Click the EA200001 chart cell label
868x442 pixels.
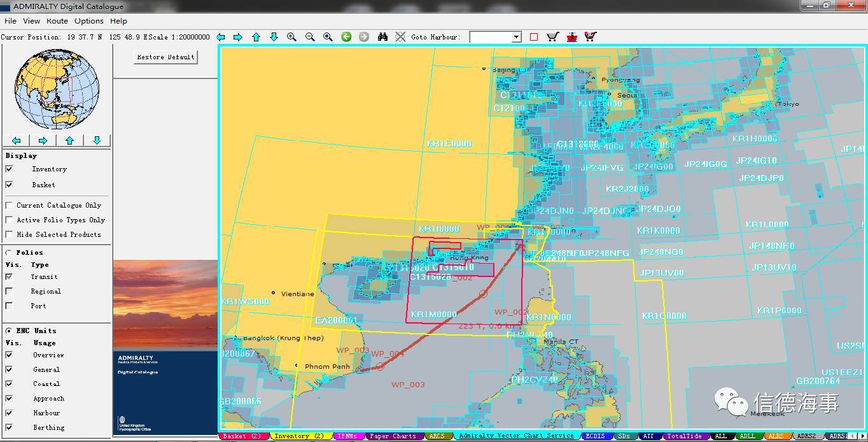point(336,320)
